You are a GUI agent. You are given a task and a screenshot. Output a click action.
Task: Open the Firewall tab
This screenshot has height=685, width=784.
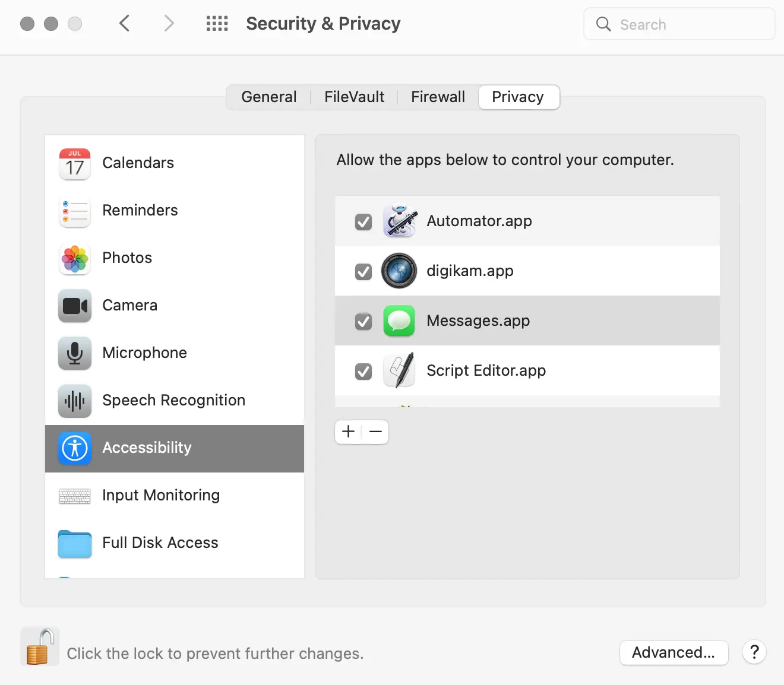pos(438,97)
